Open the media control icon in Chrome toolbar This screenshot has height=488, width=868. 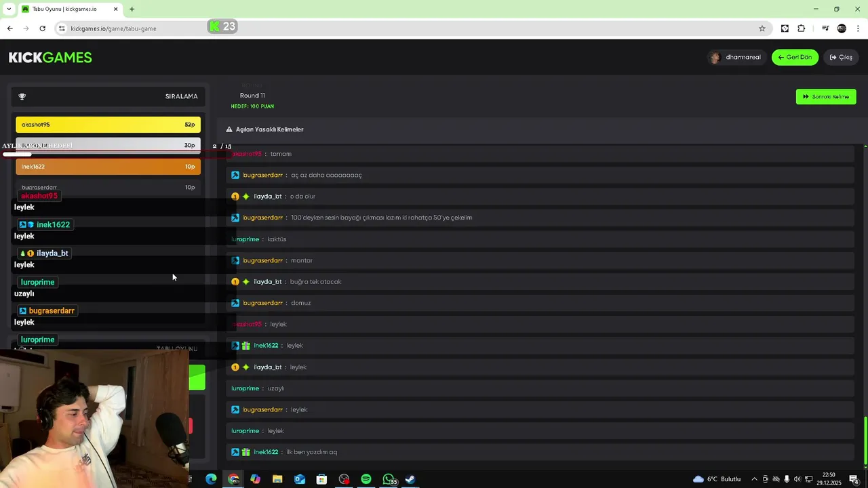825,28
